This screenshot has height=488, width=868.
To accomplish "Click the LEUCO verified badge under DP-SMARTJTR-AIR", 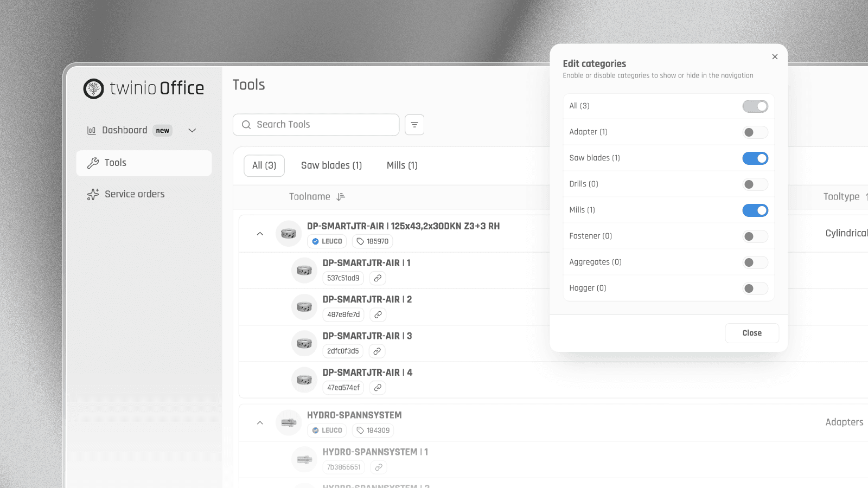I will pos(327,241).
